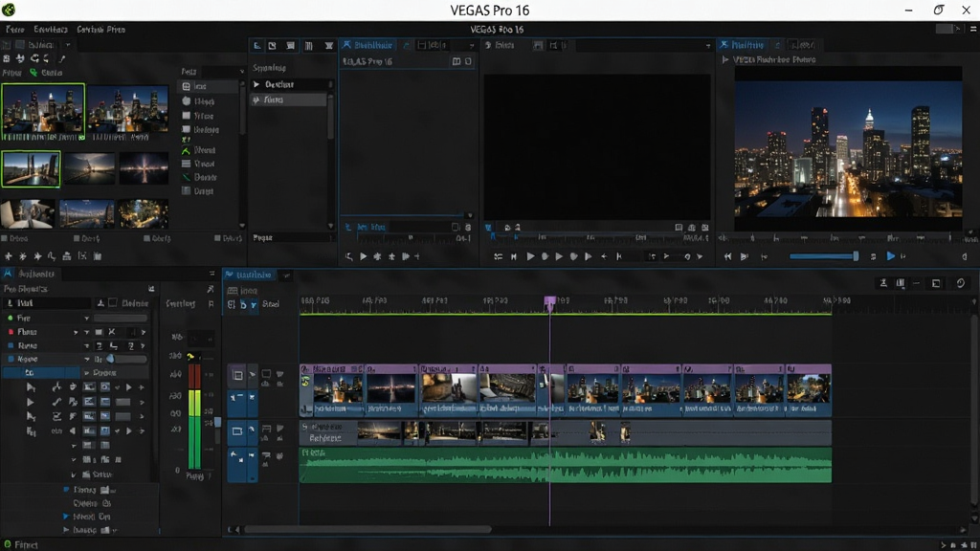Click the hamburger menu icon at the app top-right
The image size is (980, 551).
pos(973,29)
